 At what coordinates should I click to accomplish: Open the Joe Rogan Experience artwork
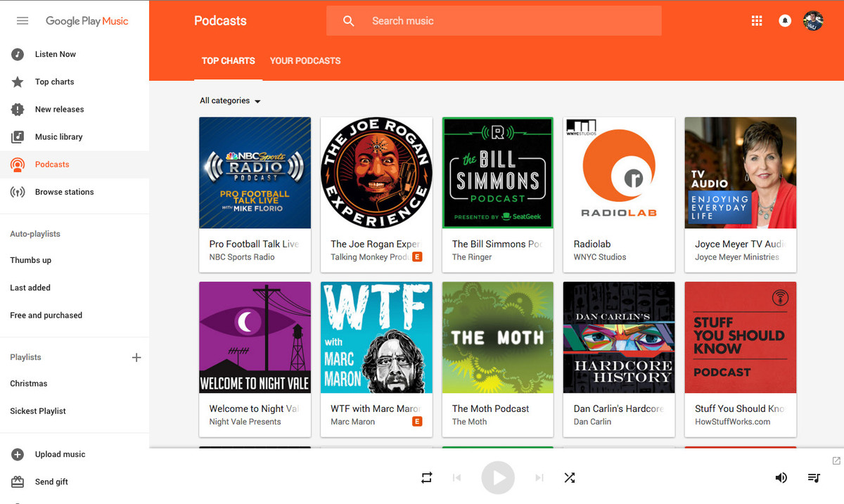pyautogui.click(x=376, y=173)
